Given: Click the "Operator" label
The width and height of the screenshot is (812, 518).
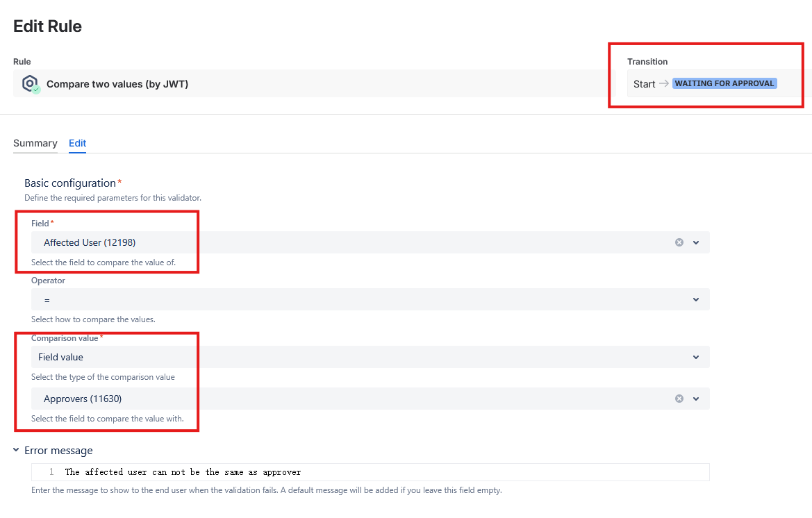Looking at the screenshot, I should (x=48, y=281).
